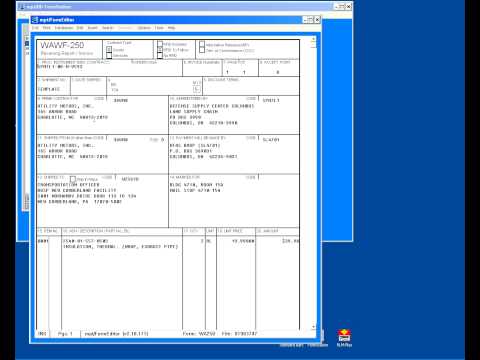Click the Form: WA250 status bar entry
Image resolution: width=480 pixels, height=360 pixels.
tap(199, 333)
